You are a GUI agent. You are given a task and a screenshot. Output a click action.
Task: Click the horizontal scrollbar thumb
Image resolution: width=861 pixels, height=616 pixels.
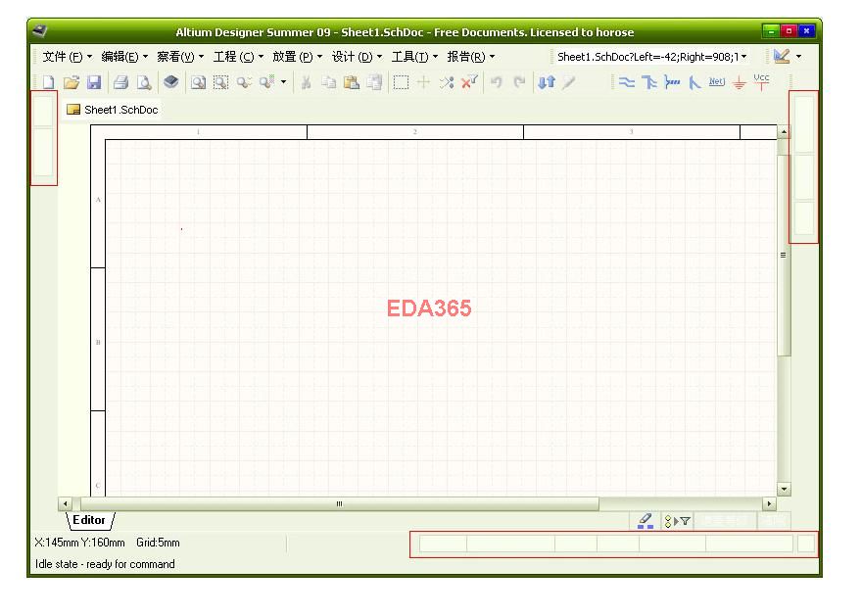click(339, 503)
